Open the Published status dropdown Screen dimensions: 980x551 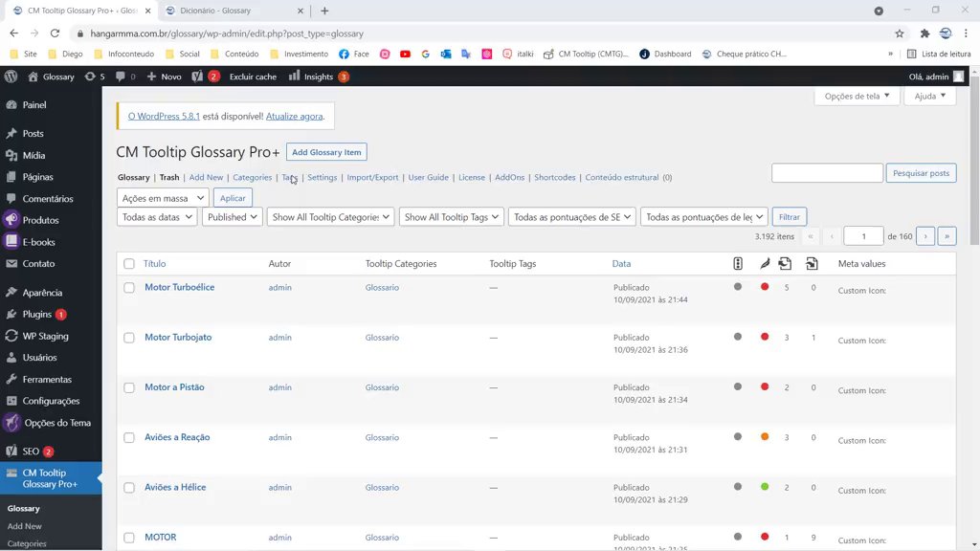point(232,217)
